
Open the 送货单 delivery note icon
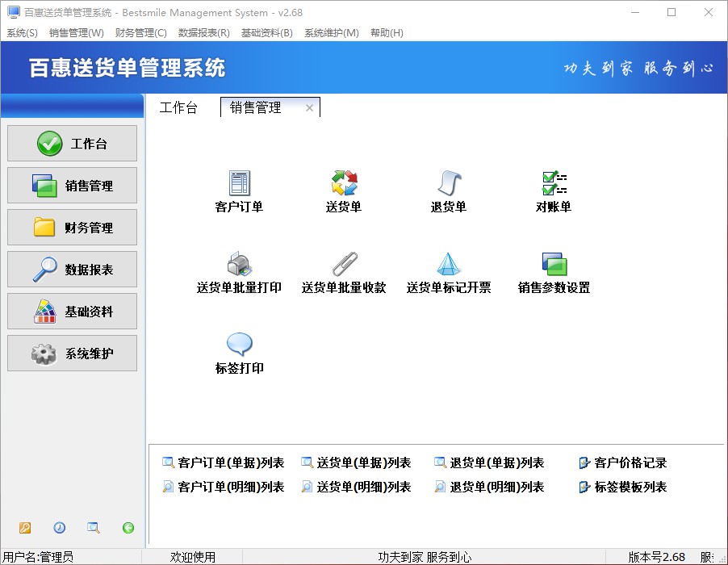click(x=344, y=184)
